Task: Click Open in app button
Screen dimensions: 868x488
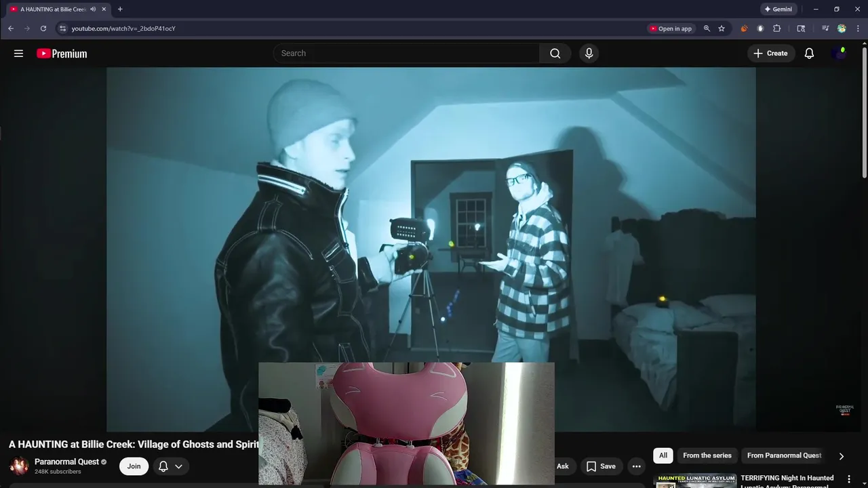Action: pos(671,28)
